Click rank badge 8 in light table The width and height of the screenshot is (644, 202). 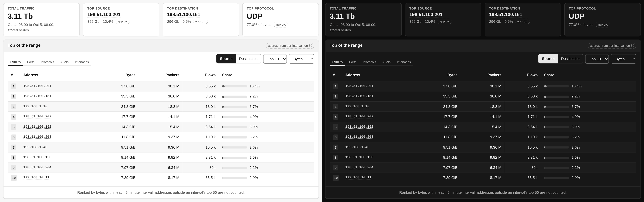click(x=14, y=158)
